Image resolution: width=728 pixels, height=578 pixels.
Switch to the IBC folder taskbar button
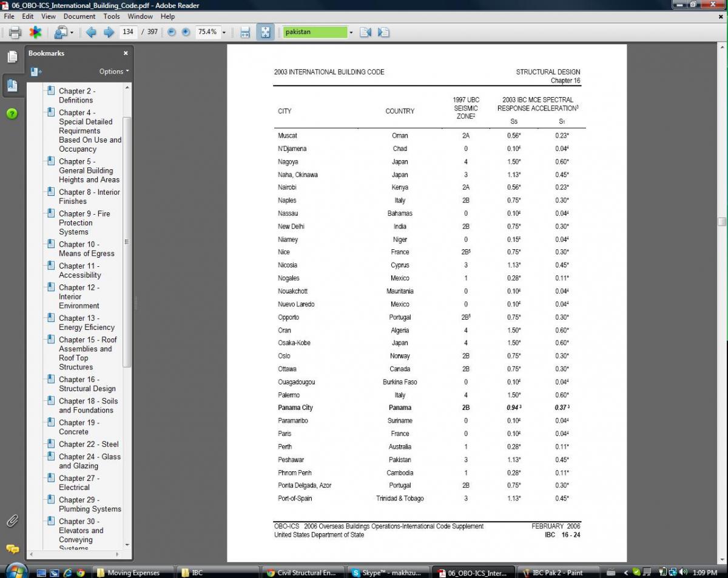[x=218, y=573]
